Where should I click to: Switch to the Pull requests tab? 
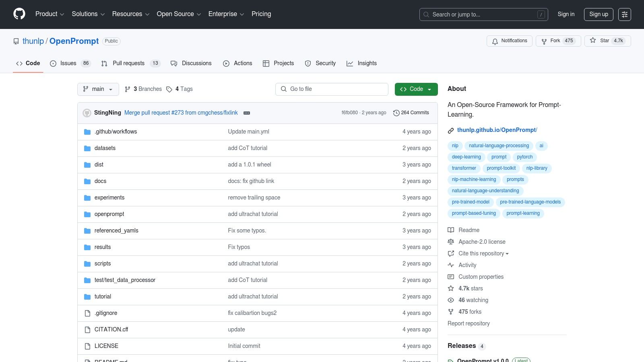click(x=130, y=64)
